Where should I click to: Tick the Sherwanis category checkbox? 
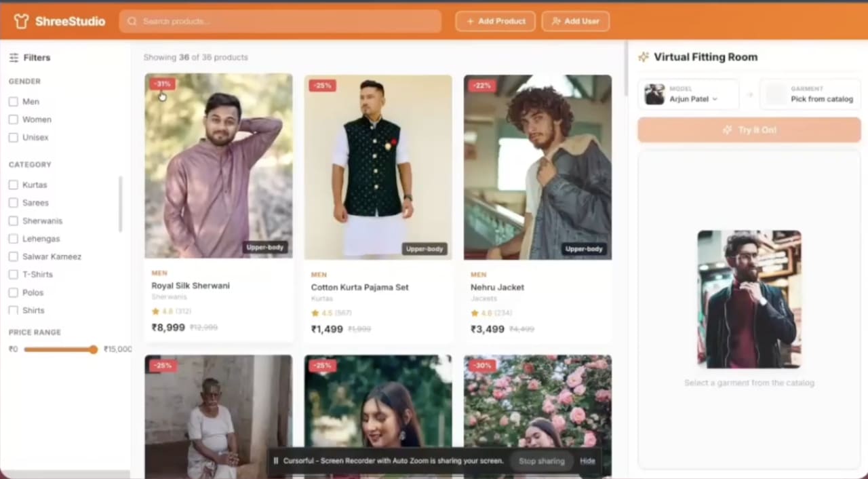click(14, 221)
